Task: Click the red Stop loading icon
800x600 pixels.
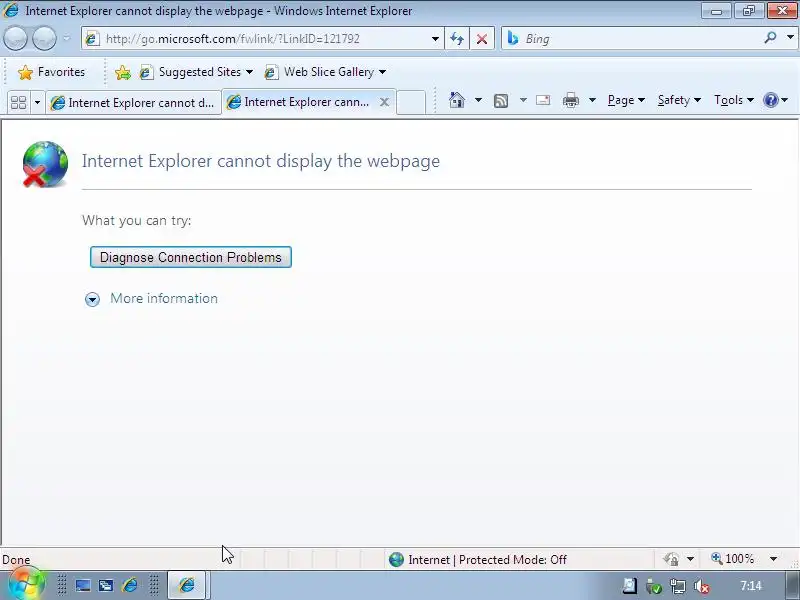Action: point(482,39)
